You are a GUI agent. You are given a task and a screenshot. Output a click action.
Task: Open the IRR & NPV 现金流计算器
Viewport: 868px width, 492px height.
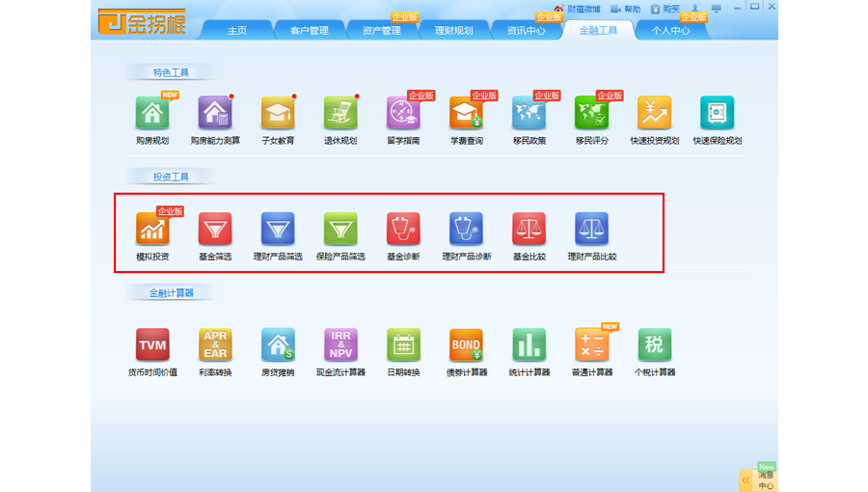(340, 345)
